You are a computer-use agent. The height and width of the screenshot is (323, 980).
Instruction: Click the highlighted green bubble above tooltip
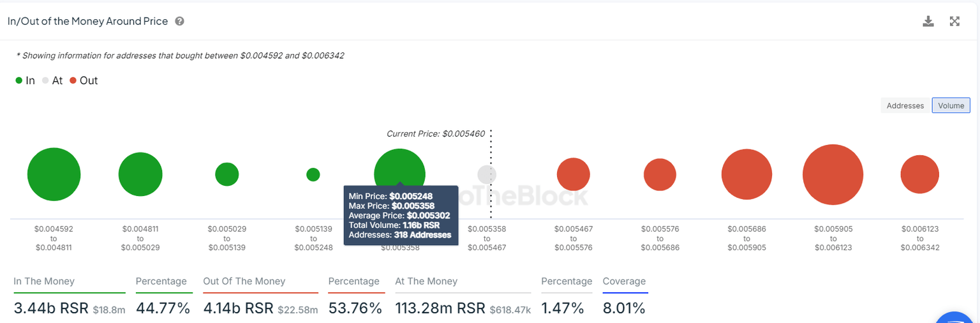399,169
